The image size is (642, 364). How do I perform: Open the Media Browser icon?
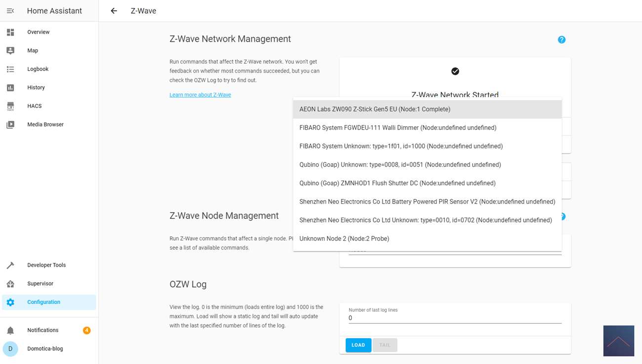10,124
